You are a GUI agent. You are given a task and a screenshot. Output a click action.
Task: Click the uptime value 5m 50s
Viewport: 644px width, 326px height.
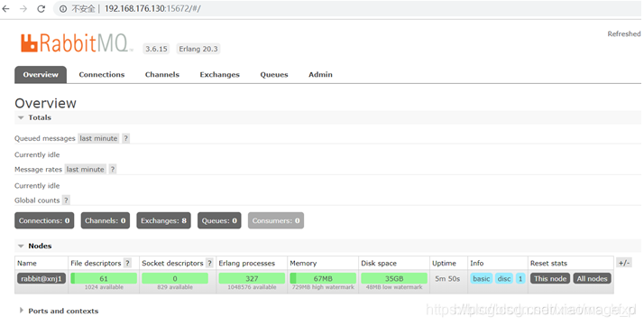click(x=447, y=279)
